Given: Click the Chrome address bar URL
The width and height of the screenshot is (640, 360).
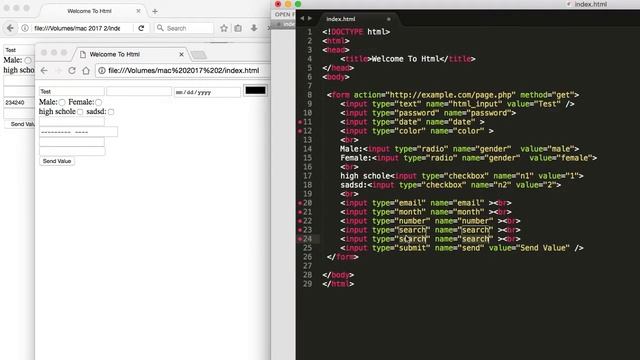Looking at the screenshot, I should pos(184,71).
